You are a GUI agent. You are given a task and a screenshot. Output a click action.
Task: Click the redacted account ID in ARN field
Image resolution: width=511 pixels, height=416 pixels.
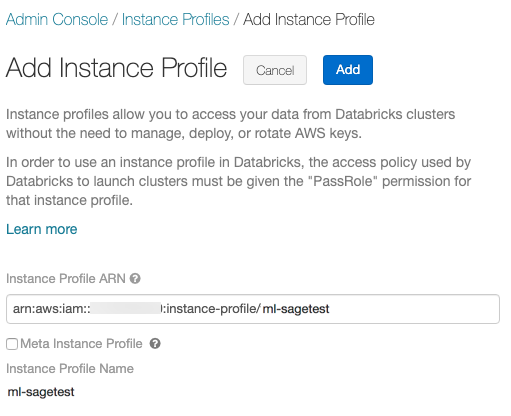126,309
